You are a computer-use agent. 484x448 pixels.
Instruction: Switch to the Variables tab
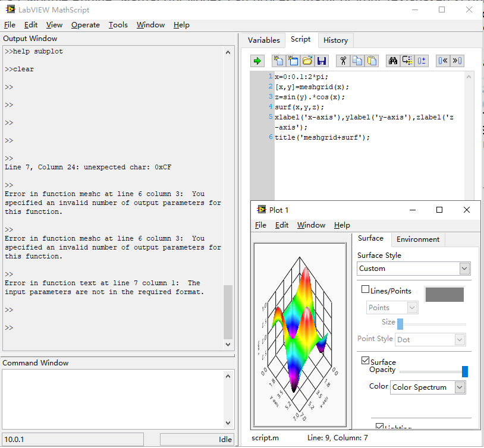tap(264, 40)
